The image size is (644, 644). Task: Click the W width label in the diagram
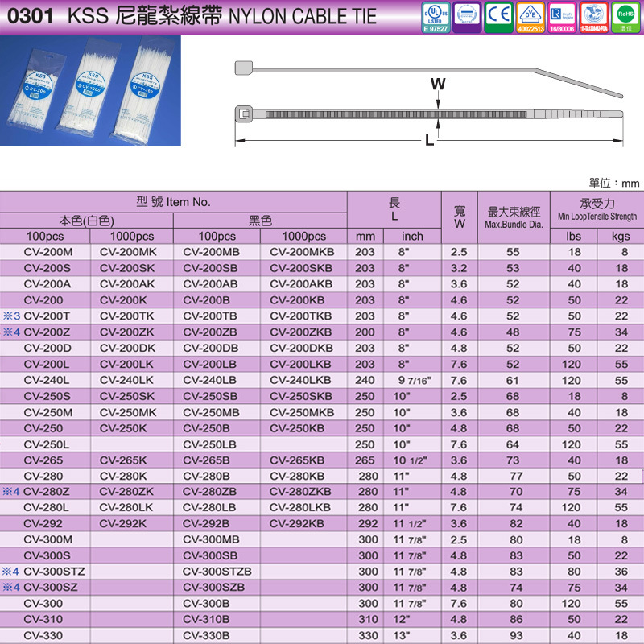coord(438,84)
